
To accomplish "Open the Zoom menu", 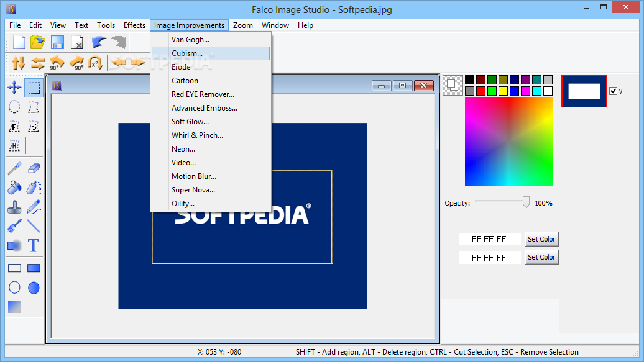I will coord(243,25).
